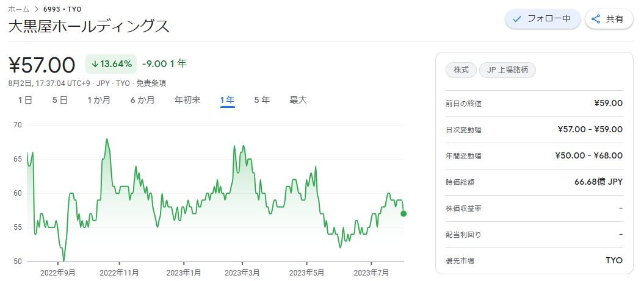Click the ¥50.00 - ¥68.00 year range
This screenshot has height=281, width=644.
pyautogui.click(x=589, y=156)
